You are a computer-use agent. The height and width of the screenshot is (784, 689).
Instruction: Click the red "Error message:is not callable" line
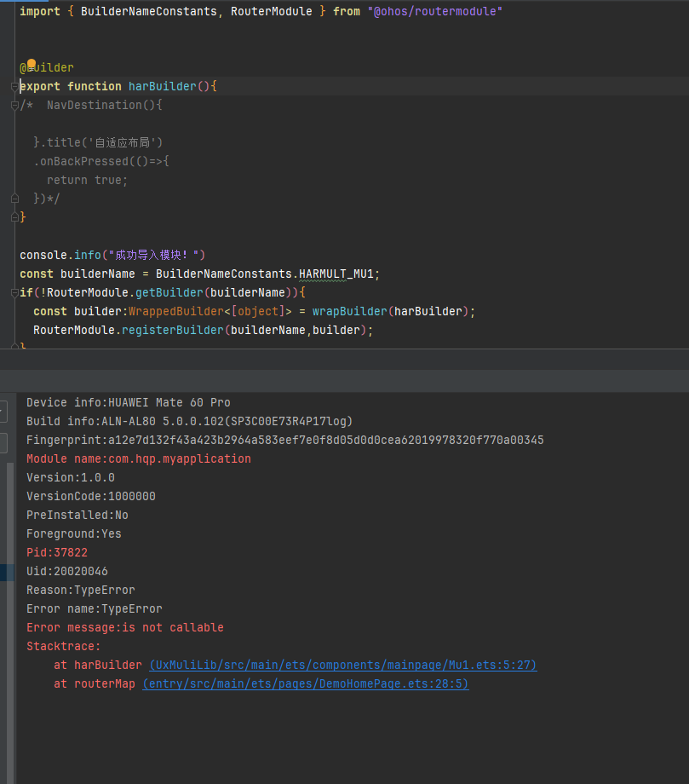pyautogui.click(x=124, y=627)
